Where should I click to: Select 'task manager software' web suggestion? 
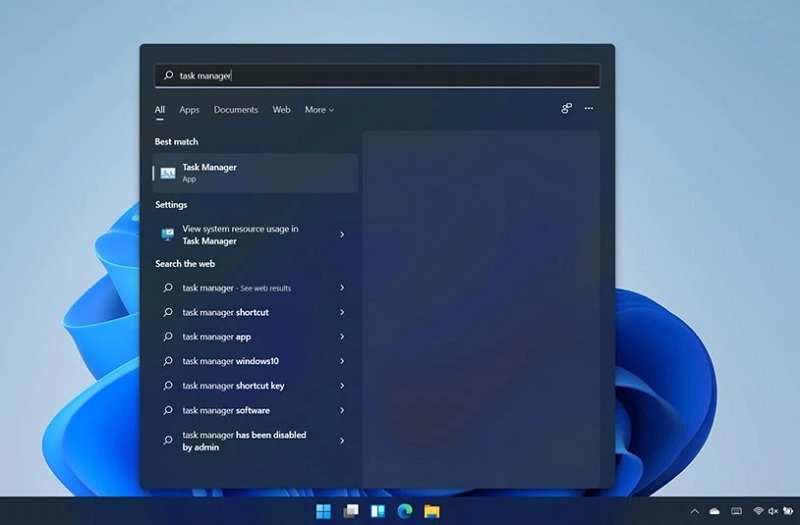pos(255,410)
